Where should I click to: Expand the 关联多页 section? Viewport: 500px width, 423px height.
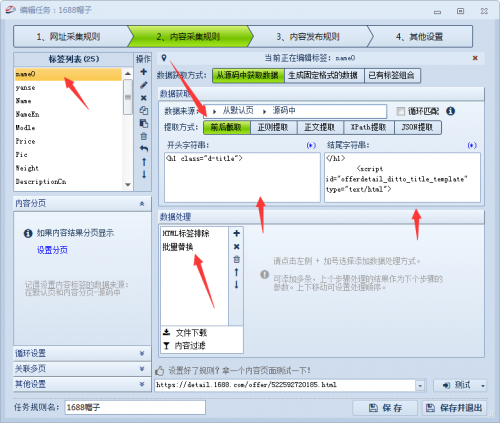tap(82, 369)
